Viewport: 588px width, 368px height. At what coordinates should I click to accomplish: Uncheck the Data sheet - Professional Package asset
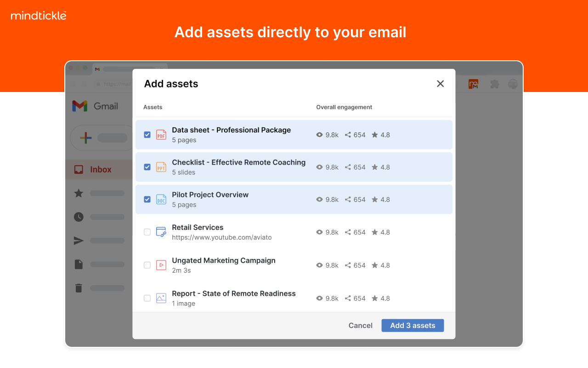point(147,134)
